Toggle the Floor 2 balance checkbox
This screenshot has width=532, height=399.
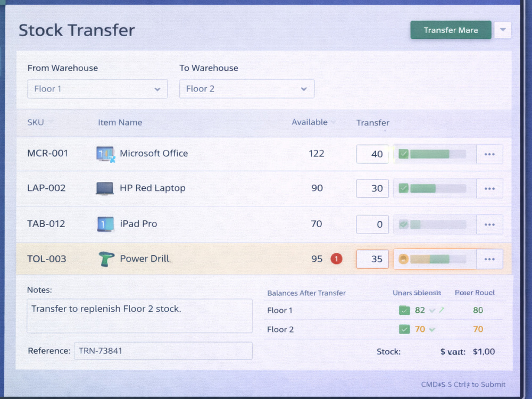pos(404,329)
